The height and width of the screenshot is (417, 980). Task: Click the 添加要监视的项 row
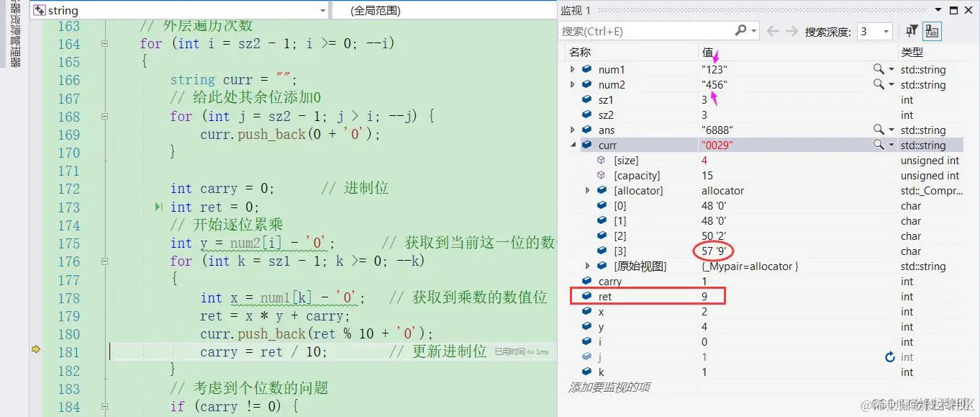tap(612, 387)
